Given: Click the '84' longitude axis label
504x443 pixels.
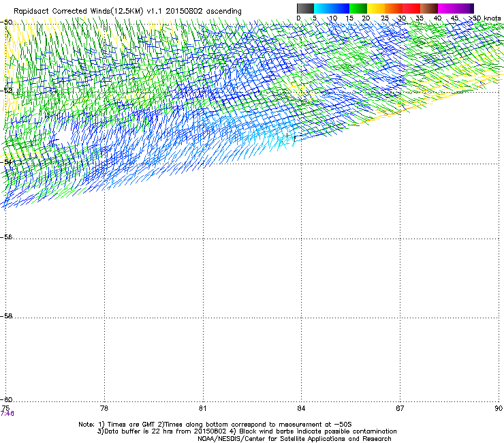Looking at the screenshot, I should [x=301, y=408].
